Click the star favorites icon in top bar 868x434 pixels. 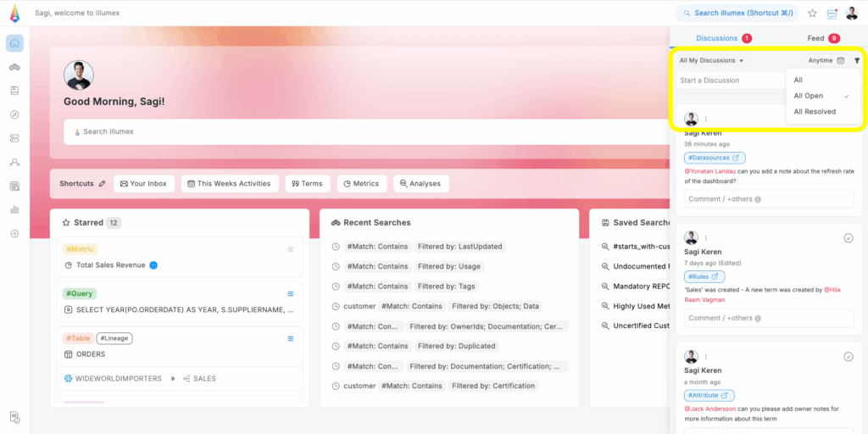812,13
